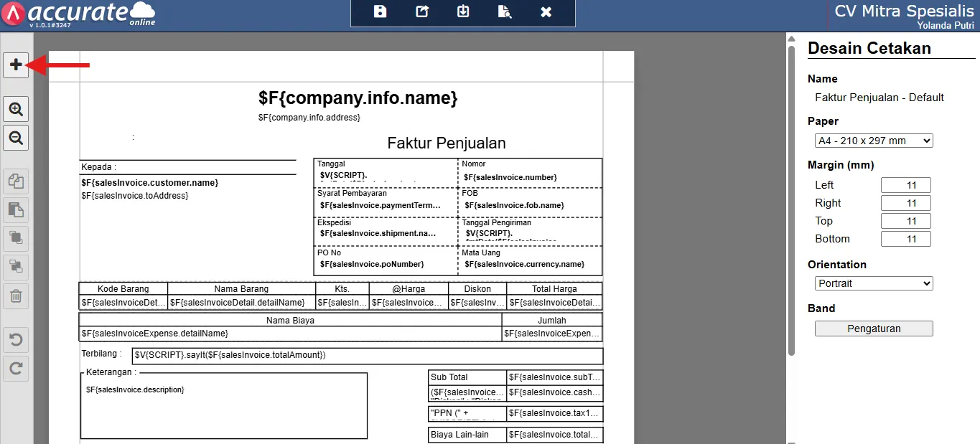
Task: Open the Paper size dropdown
Action: point(874,141)
